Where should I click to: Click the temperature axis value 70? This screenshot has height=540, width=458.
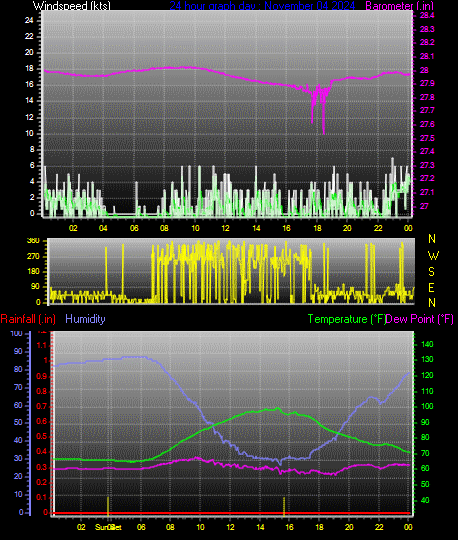coord(425,453)
